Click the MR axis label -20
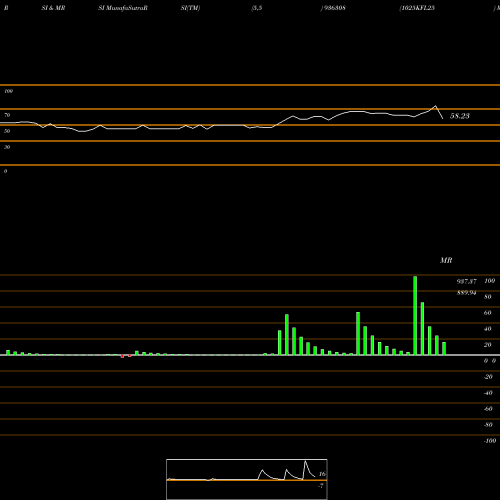This screenshot has height=500, width=500. coord(488,377)
